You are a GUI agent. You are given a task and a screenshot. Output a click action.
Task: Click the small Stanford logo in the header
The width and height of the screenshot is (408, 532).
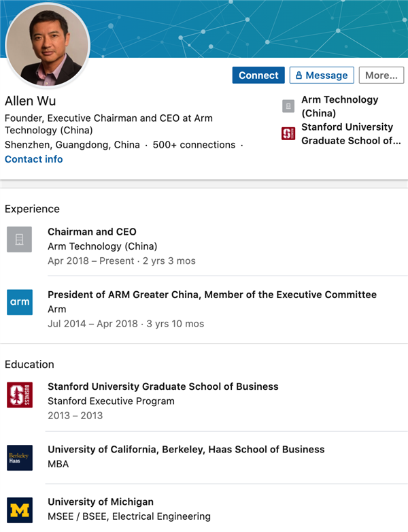(288, 133)
